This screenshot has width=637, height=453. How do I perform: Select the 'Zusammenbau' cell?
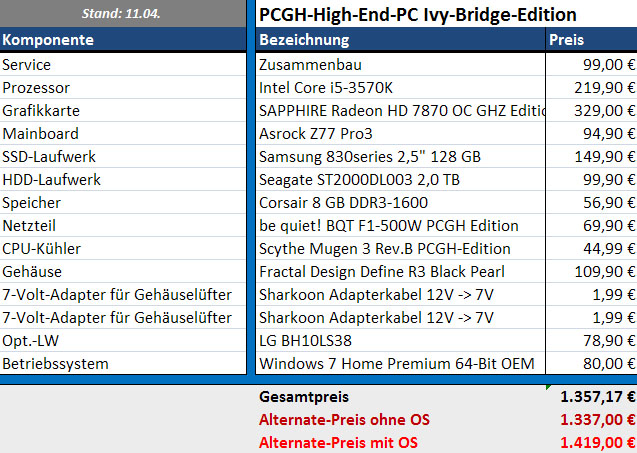point(400,65)
